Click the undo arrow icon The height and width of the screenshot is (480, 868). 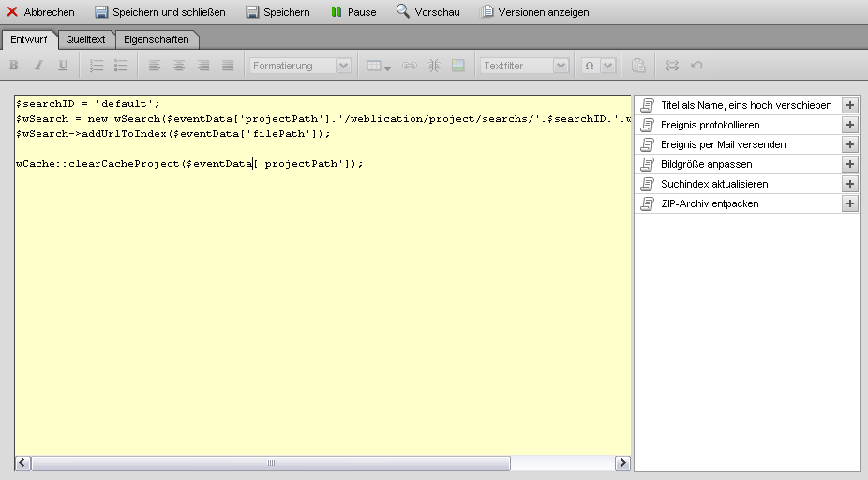(x=696, y=66)
